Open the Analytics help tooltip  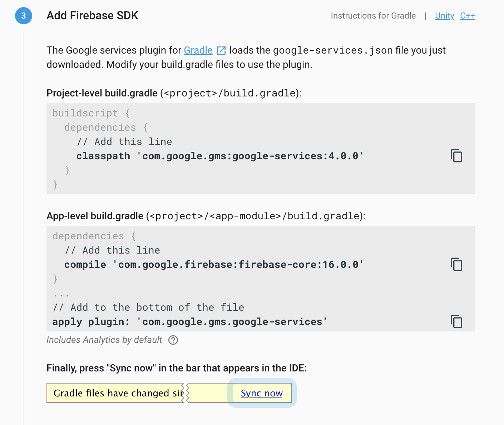pos(173,340)
